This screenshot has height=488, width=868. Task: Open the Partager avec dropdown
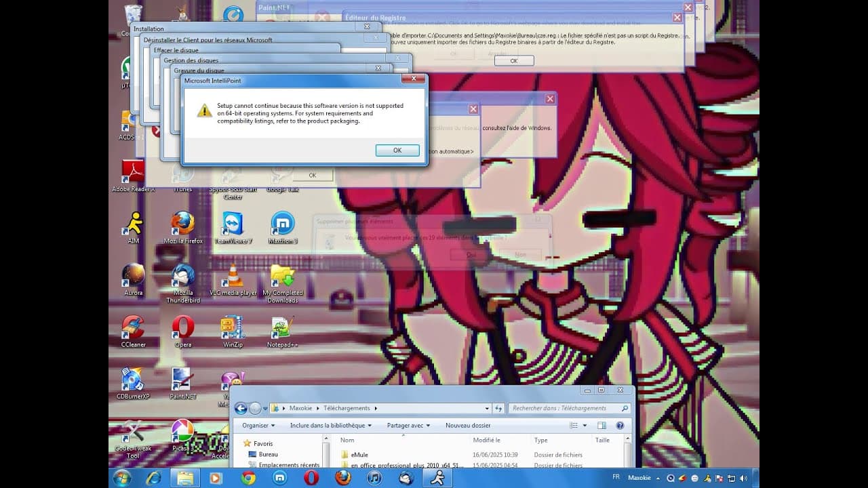coord(409,426)
